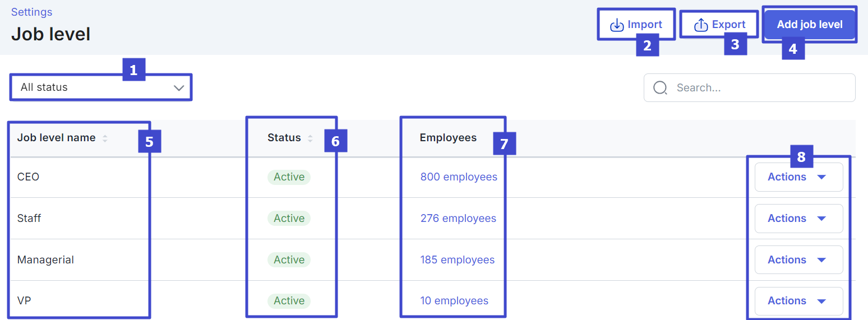Open the All status filter dropdown
The image size is (868, 320).
click(101, 87)
